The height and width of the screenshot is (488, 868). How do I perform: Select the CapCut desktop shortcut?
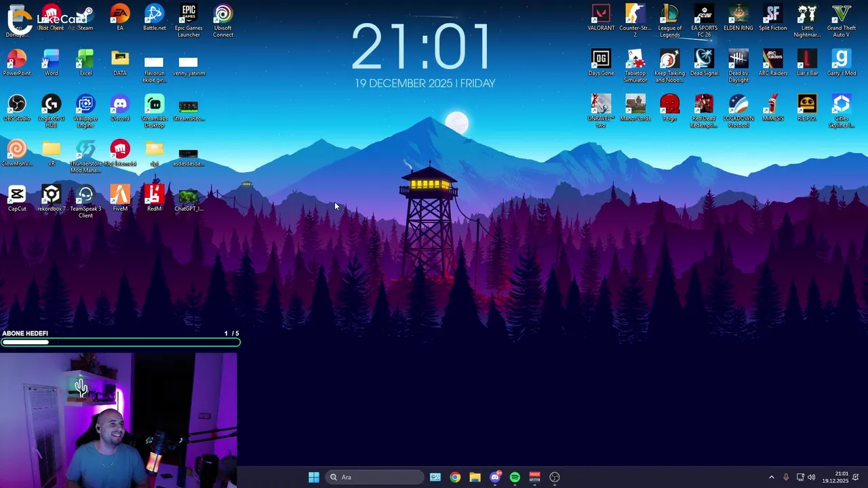(17, 199)
